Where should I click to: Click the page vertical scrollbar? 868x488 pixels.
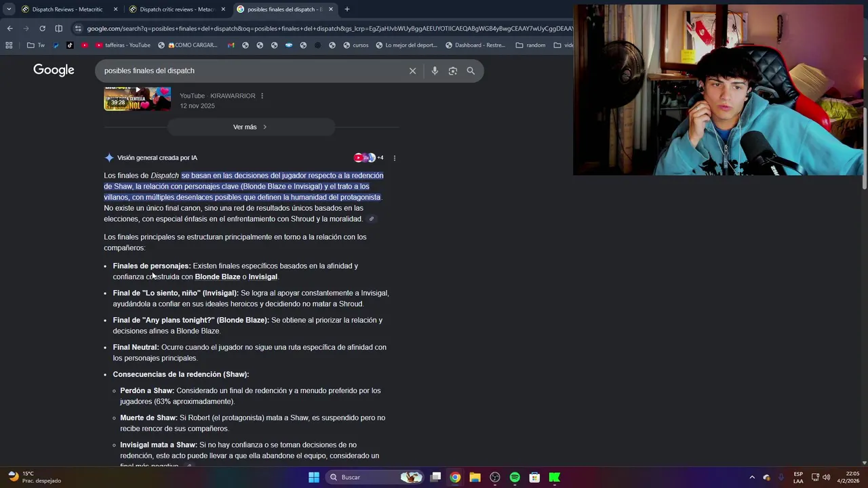(864, 149)
